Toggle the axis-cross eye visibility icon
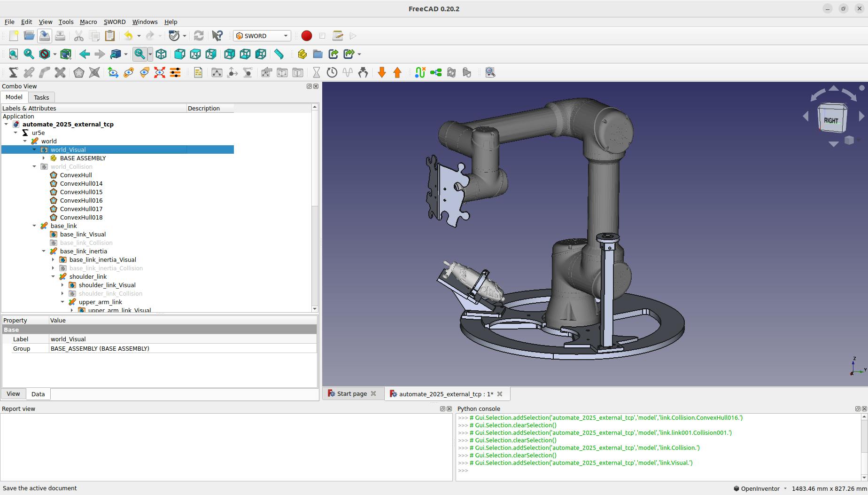The width and height of the screenshot is (868, 495). [113, 72]
